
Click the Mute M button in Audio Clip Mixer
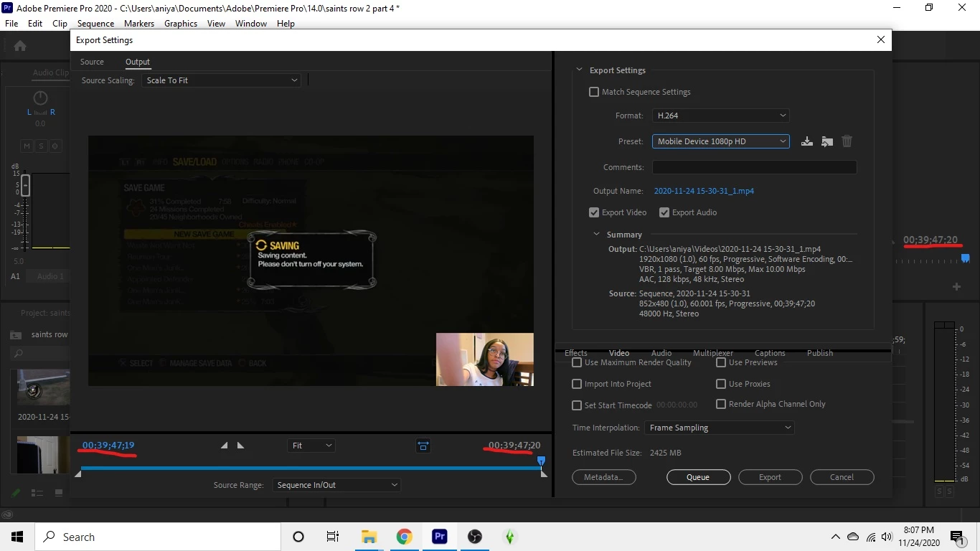(x=27, y=146)
